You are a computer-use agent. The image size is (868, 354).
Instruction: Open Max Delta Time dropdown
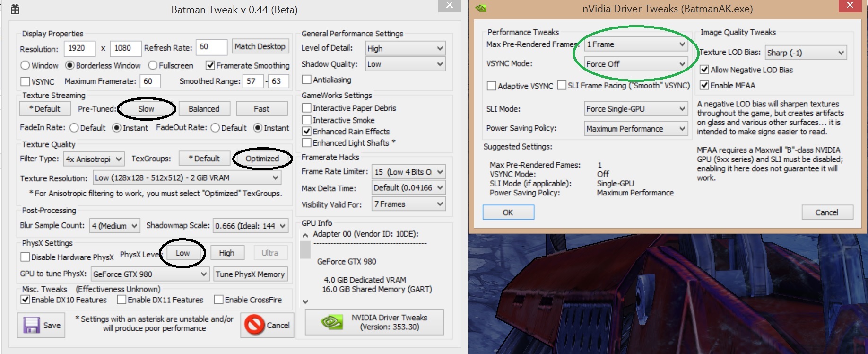coord(409,188)
